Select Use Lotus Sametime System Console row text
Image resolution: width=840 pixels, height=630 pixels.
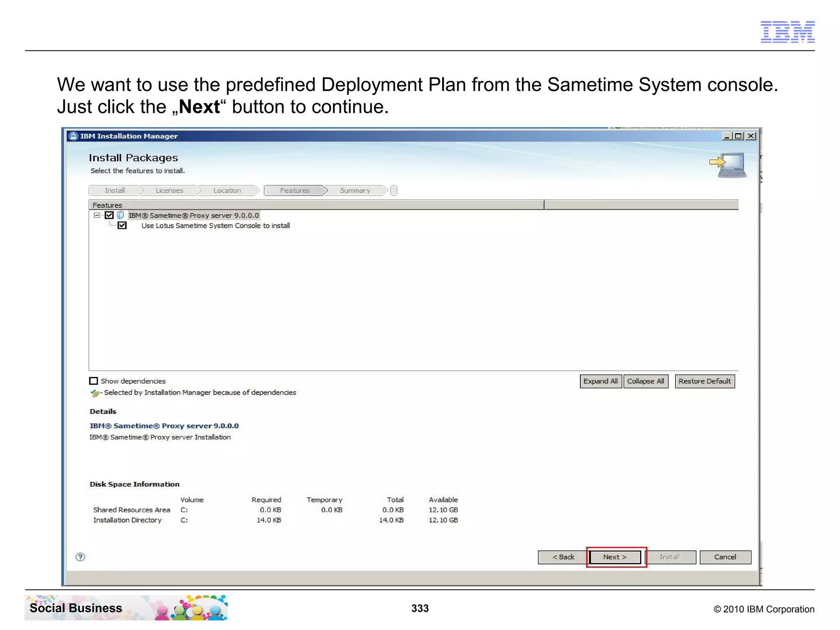point(216,226)
